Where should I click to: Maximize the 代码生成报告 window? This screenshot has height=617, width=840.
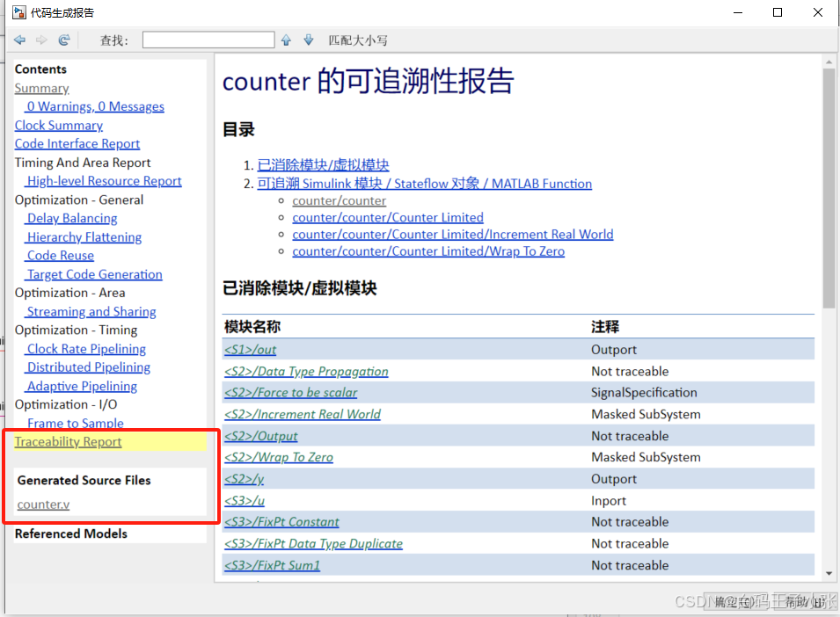[x=778, y=12]
